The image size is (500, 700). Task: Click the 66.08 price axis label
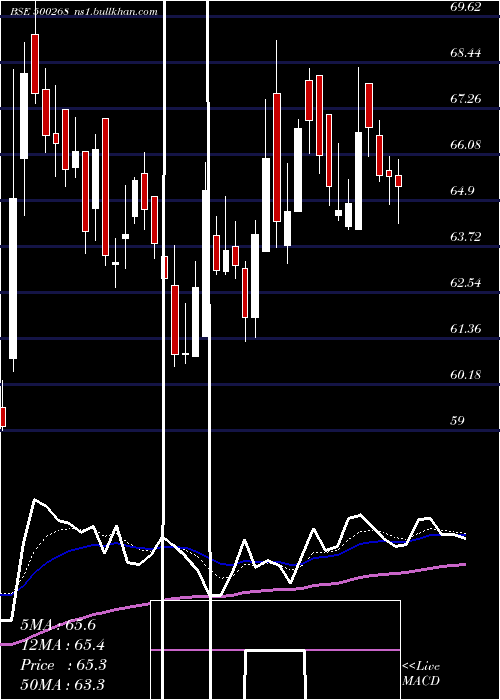(466, 145)
